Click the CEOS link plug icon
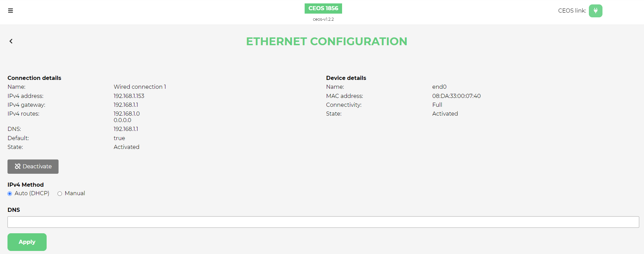Image resolution: width=644 pixels, height=254 pixels. point(595,11)
